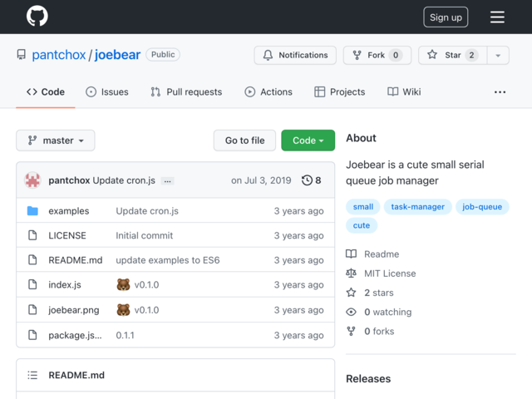
Task: Click the Sign up button
Action: coord(446,17)
